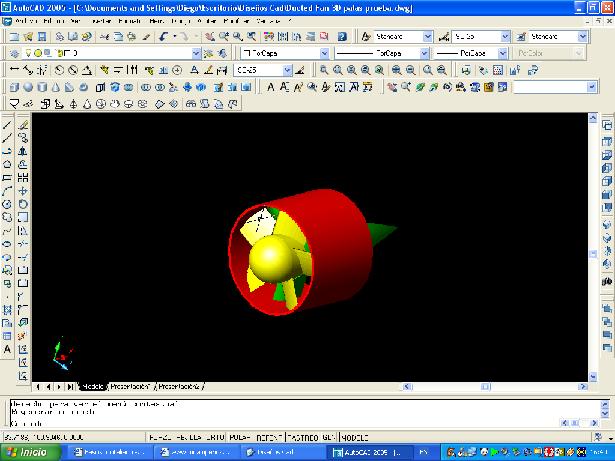The image size is (615, 461).
Task: Choose the Multiline Text A tool
Action: pos(7,349)
